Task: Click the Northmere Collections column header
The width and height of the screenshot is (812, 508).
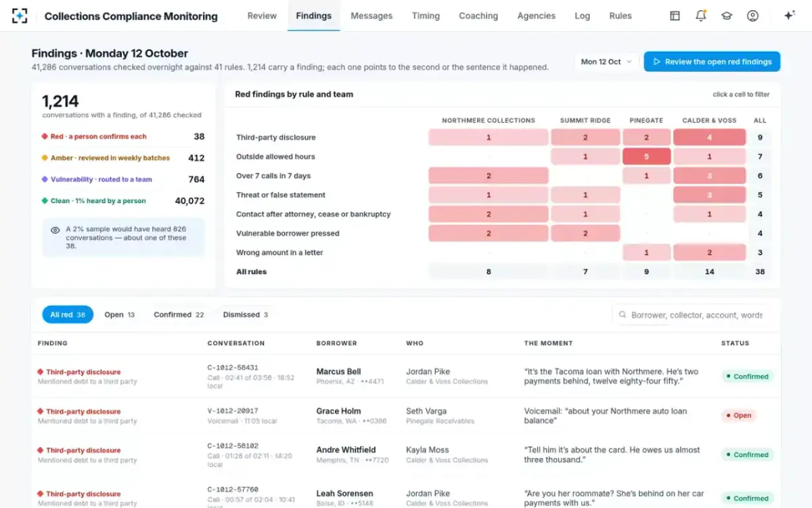Action: [x=489, y=121]
